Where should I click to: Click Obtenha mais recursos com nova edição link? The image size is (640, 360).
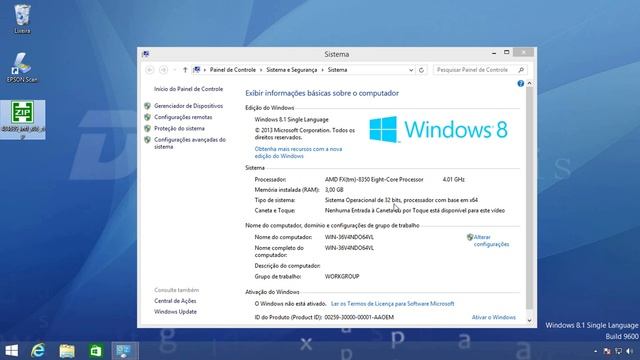point(298,152)
